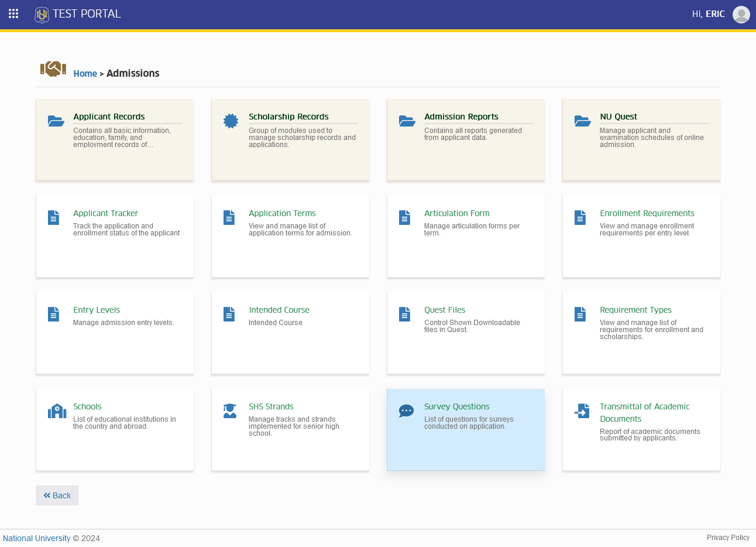756x547 pixels.
Task: Click the Applicant Records folder icon
Action: 56,121
